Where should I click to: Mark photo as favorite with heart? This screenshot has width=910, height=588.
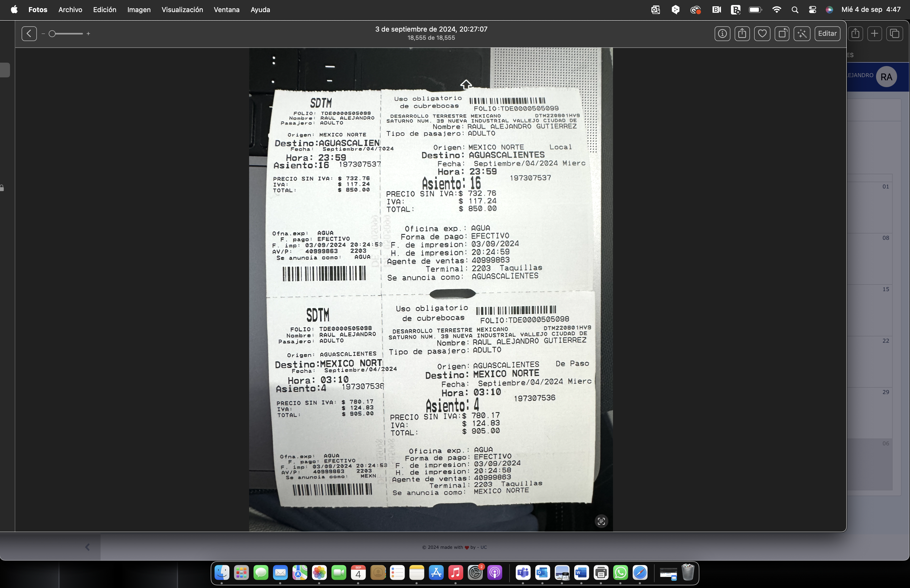pos(762,34)
